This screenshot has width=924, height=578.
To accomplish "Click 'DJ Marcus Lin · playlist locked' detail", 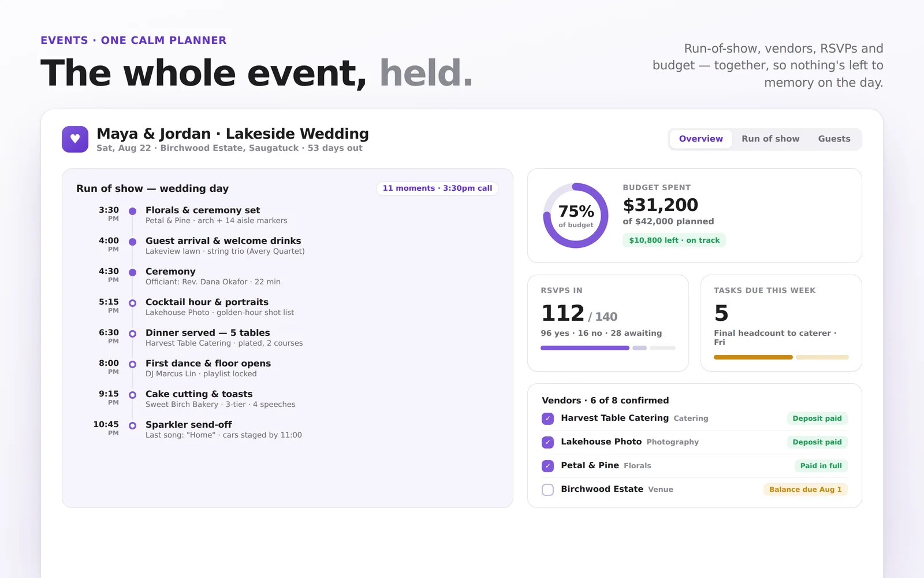I will point(201,374).
